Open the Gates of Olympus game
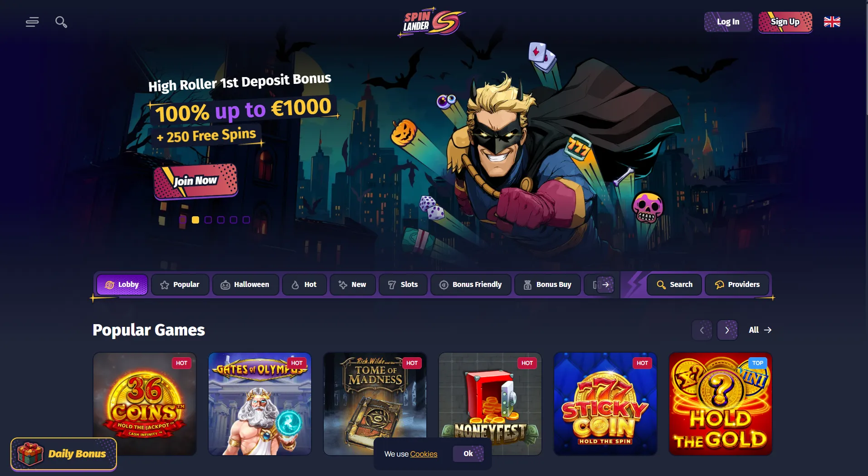Screen dimensions: 868x476 [260, 404]
